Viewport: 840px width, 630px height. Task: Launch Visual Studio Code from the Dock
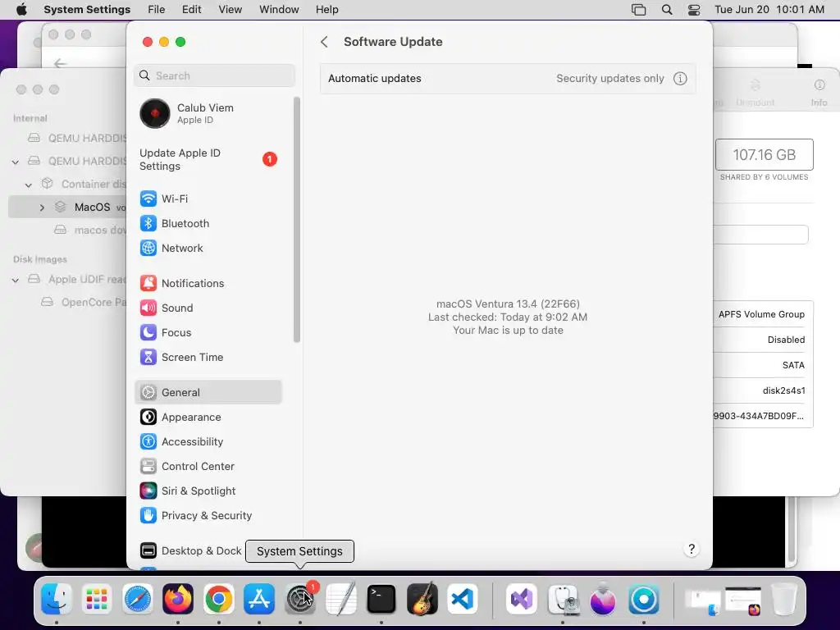tap(463, 599)
